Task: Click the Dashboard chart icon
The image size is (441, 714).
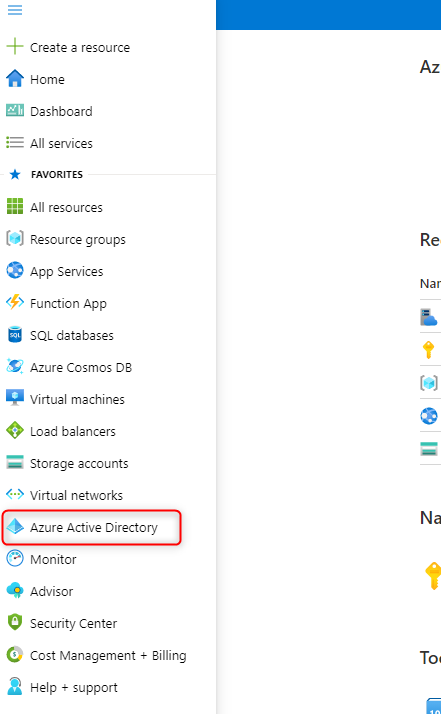Action: click(15, 110)
